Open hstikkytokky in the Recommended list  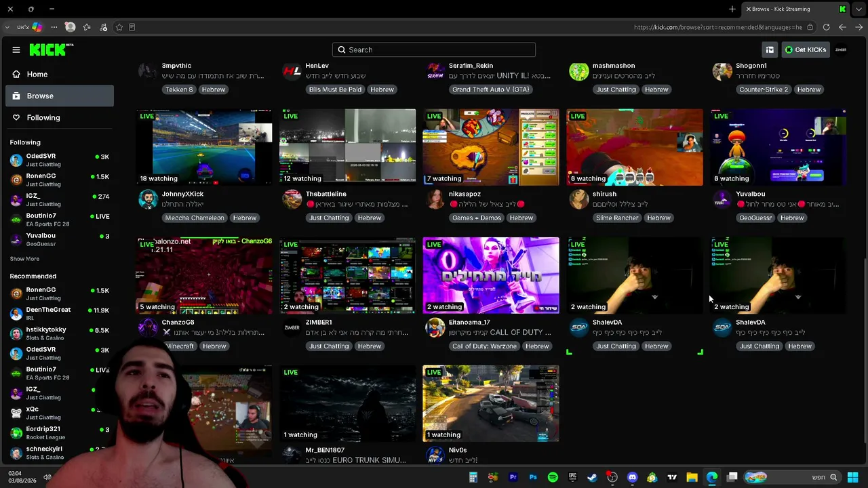60,333
